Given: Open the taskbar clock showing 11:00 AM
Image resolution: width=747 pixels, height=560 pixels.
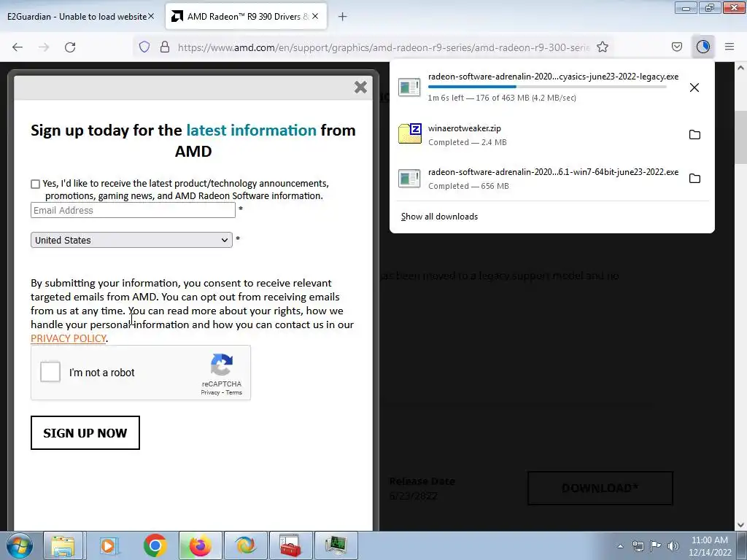Looking at the screenshot, I should point(710,546).
